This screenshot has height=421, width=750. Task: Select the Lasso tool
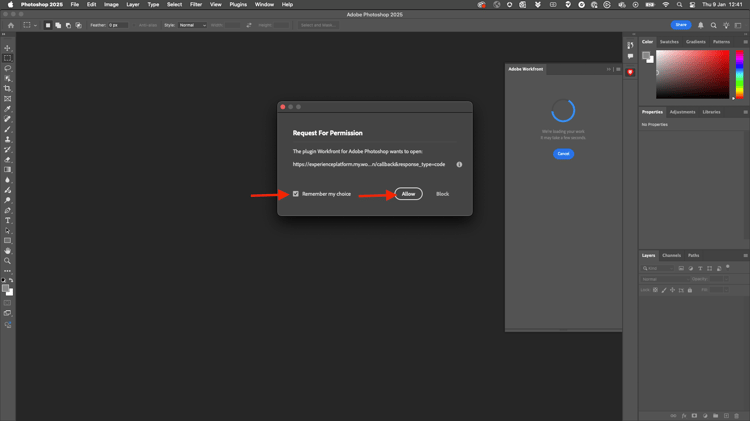(x=7, y=68)
